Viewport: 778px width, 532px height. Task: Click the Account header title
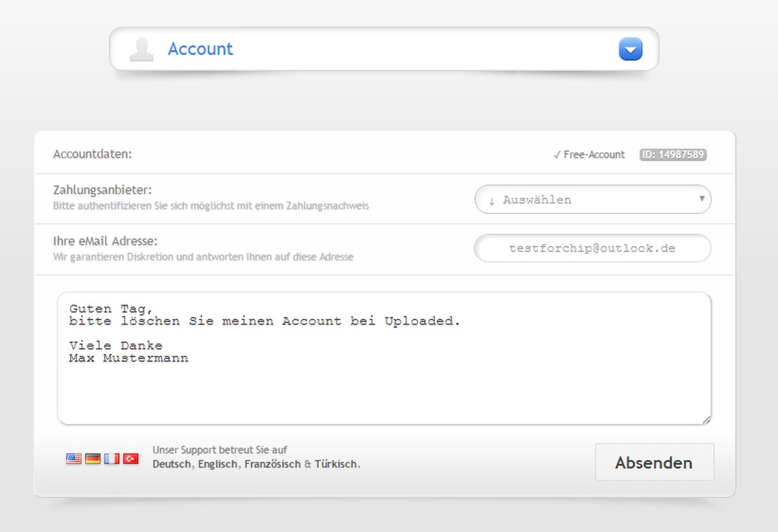pos(200,49)
